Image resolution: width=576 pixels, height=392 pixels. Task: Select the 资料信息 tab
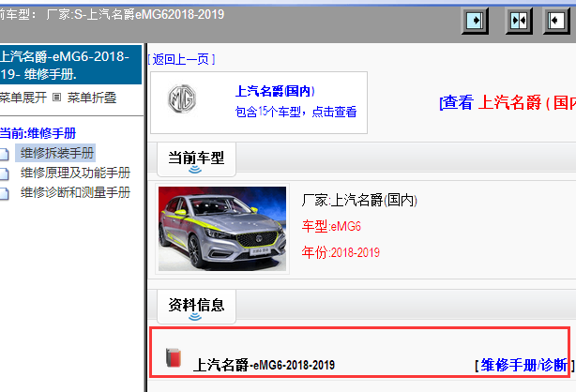tap(196, 307)
